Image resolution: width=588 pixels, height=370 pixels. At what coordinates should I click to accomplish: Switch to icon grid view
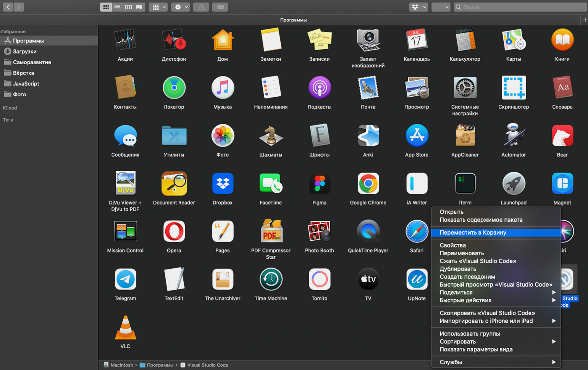point(106,7)
